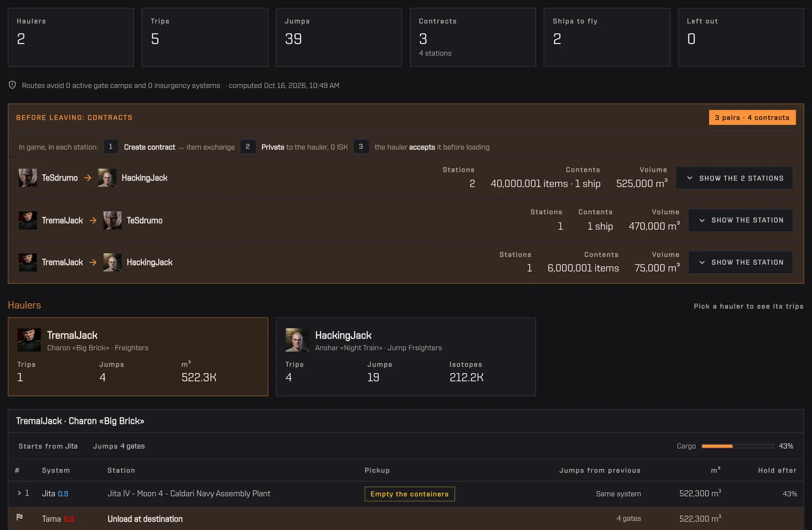
Task: Click the Jita 0.9 system name
Action: 55,493
